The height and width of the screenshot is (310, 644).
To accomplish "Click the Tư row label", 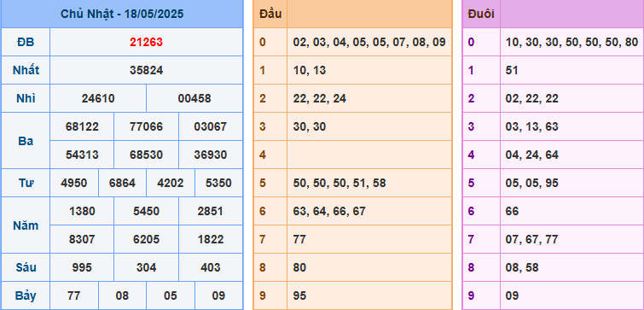I will (x=26, y=183).
